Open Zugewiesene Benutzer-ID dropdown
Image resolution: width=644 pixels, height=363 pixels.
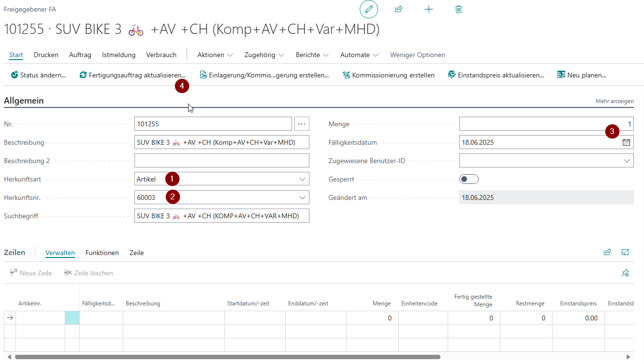pyautogui.click(x=627, y=161)
